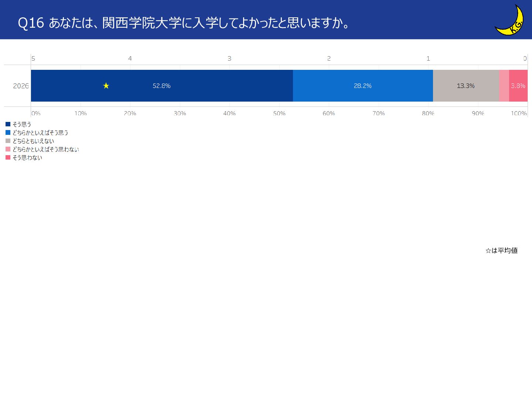Image resolution: width=532 pixels, height=399 pixels.
Task: Select the 28.2% blue bar segment
Action: [363, 86]
